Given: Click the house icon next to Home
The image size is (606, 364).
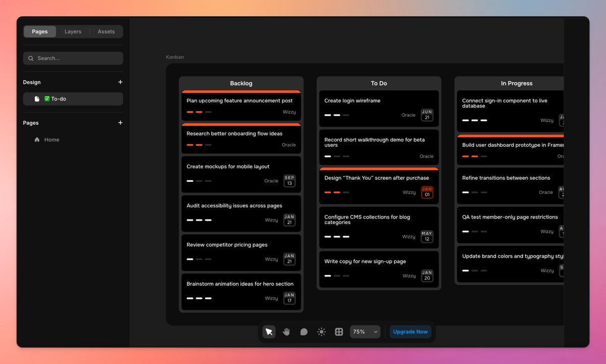Looking at the screenshot, I should [x=37, y=139].
